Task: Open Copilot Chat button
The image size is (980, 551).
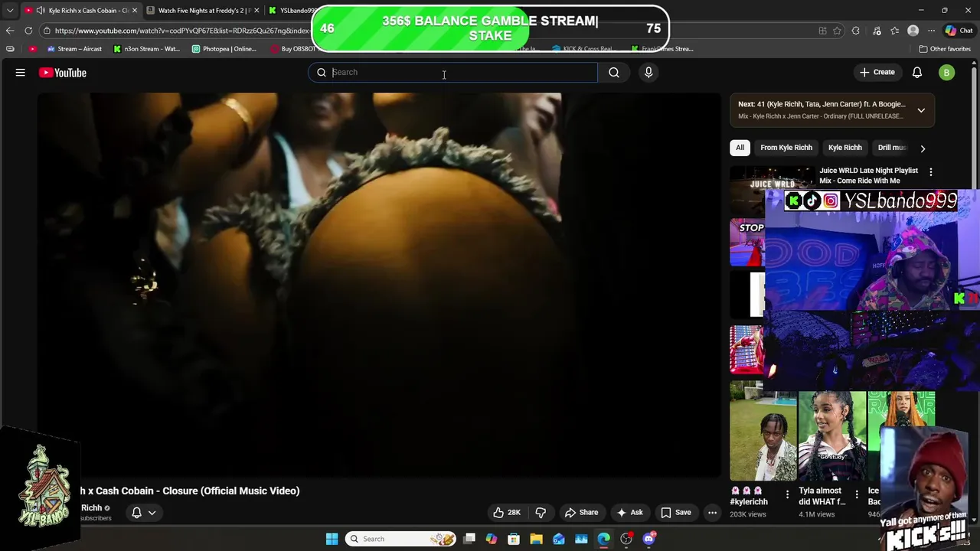Action: tap(959, 31)
